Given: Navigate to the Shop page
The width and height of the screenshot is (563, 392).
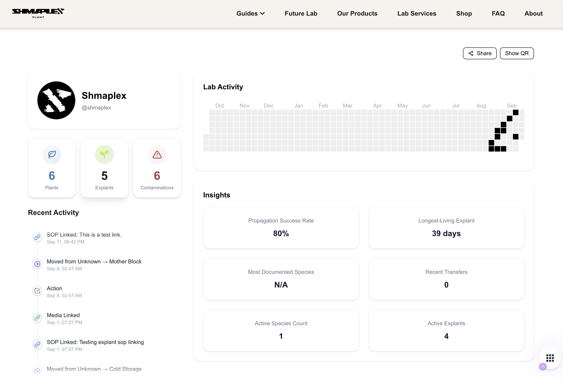Looking at the screenshot, I should pyautogui.click(x=464, y=13).
